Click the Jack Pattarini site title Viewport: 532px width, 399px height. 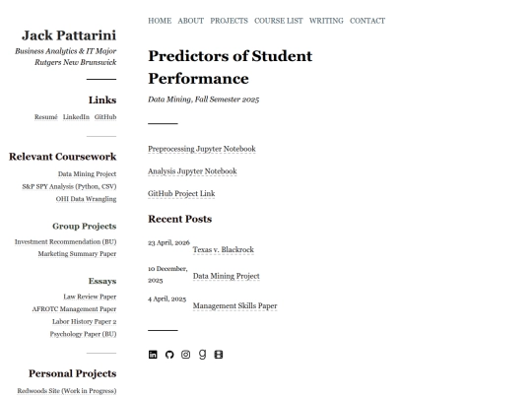[x=69, y=35]
